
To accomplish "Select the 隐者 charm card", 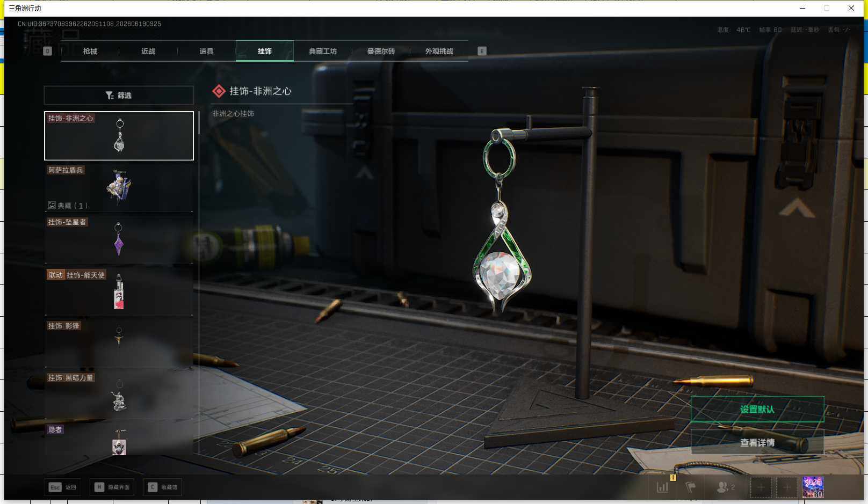I will (119, 439).
